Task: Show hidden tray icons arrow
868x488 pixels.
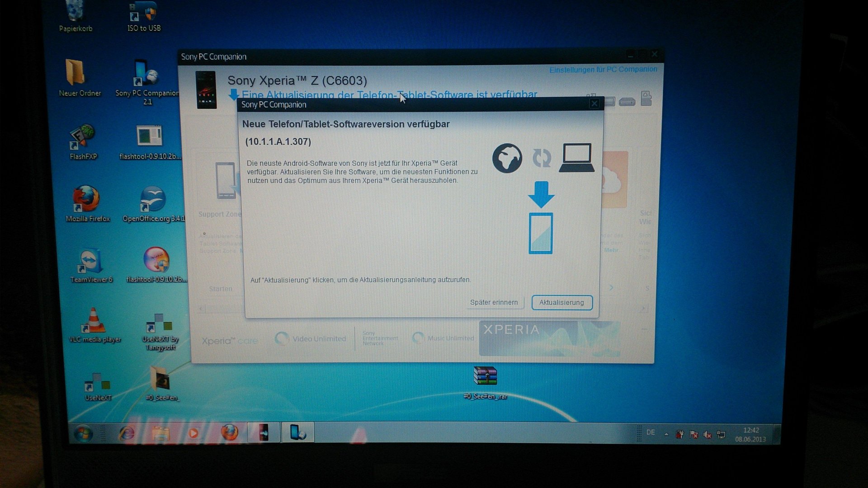Action: pyautogui.click(x=666, y=434)
